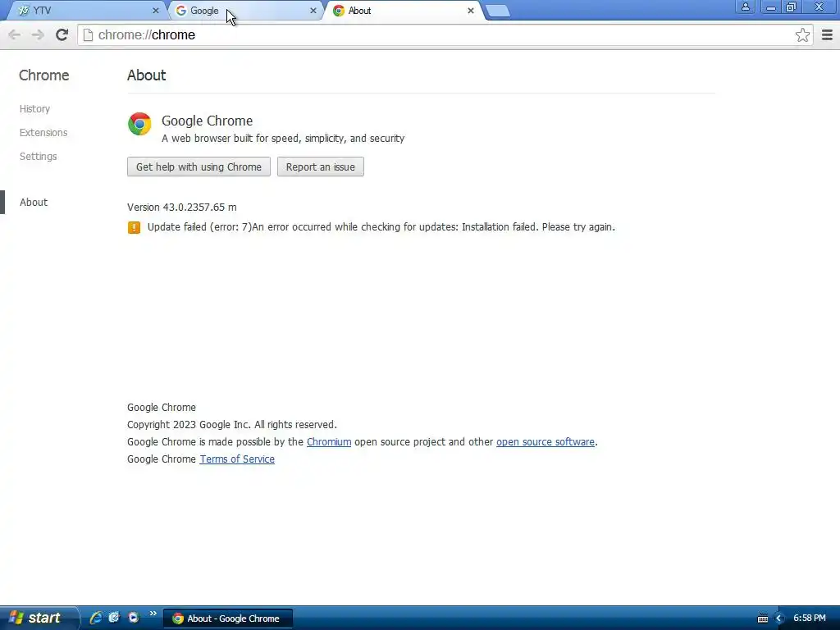Viewport: 840px width, 630px height.
Task: Click the update warning icon
Action: 134,227
